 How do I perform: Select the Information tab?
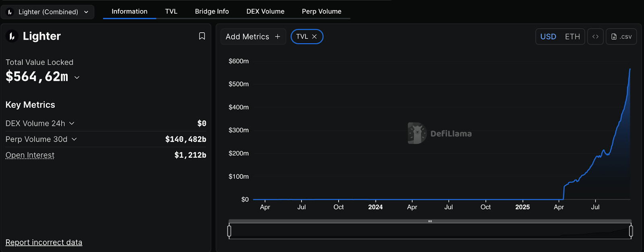[x=130, y=11]
